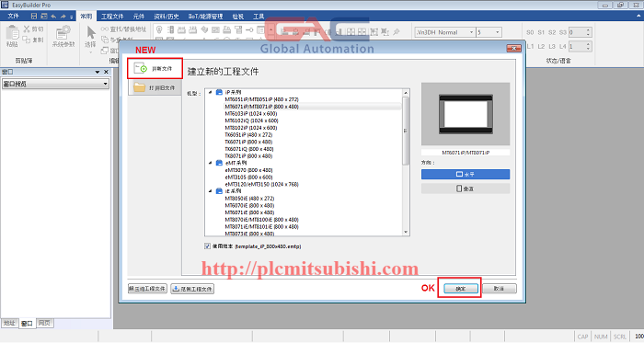Toggle the Use Template (使用范本) checkbox
Viewport: 644px width, 343px height.
[207, 246]
